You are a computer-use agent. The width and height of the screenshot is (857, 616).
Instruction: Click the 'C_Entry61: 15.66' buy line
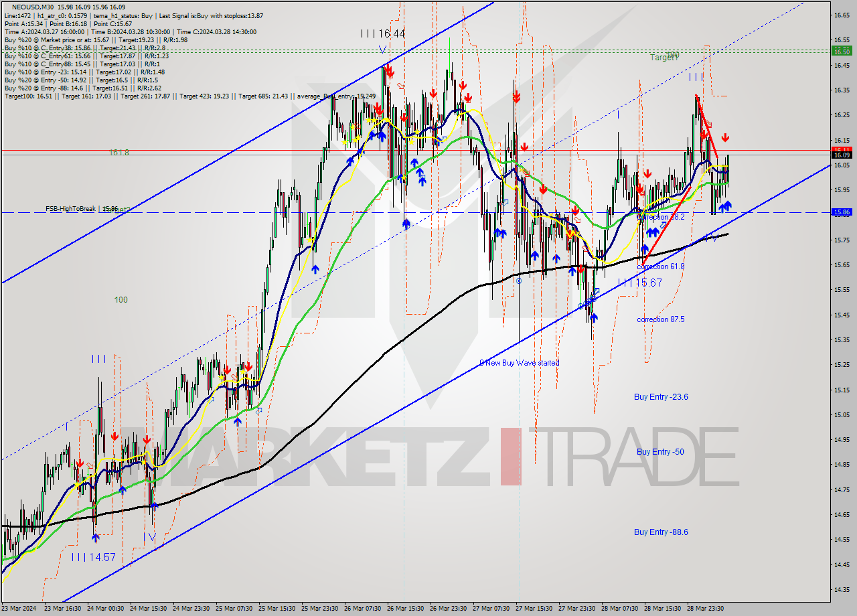pyautogui.click(x=86, y=56)
